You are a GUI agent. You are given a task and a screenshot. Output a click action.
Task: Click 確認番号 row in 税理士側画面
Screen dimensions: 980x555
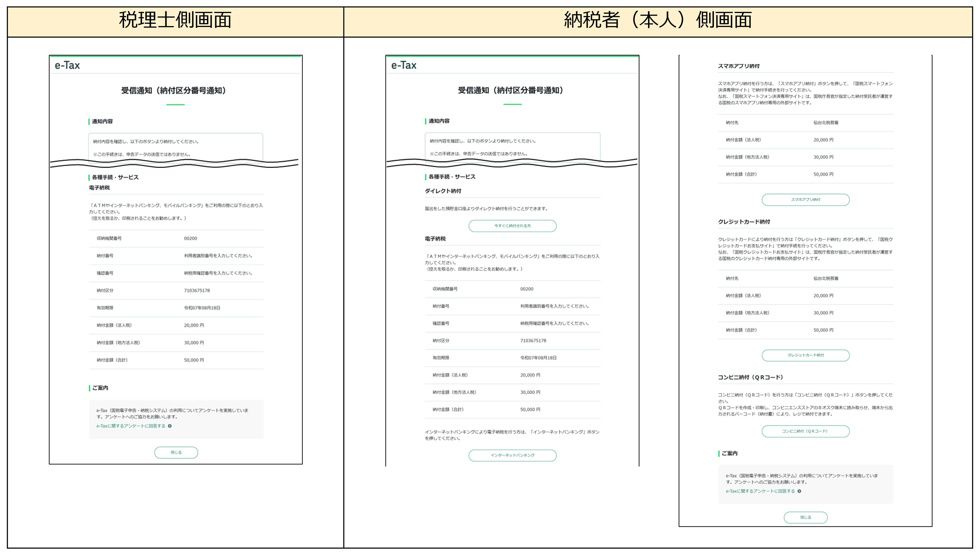click(x=176, y=273)
